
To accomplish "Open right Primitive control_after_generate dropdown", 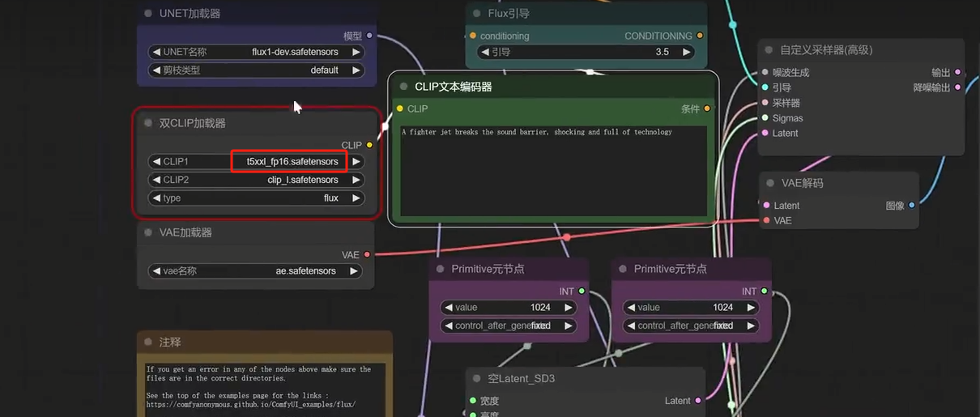I will pos(691,326).
